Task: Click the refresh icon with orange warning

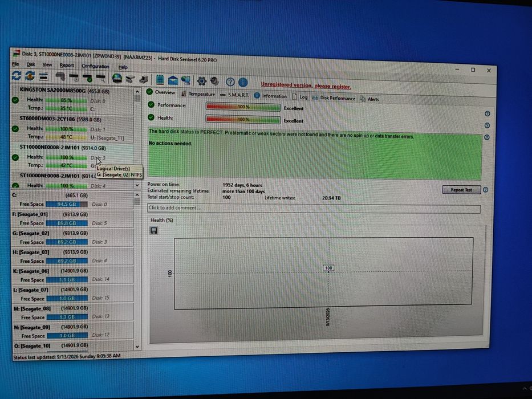Action: [30, 76]
